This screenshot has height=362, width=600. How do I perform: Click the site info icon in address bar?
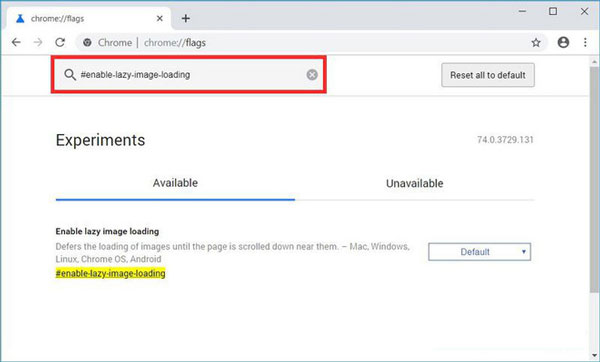coord(87,42)
